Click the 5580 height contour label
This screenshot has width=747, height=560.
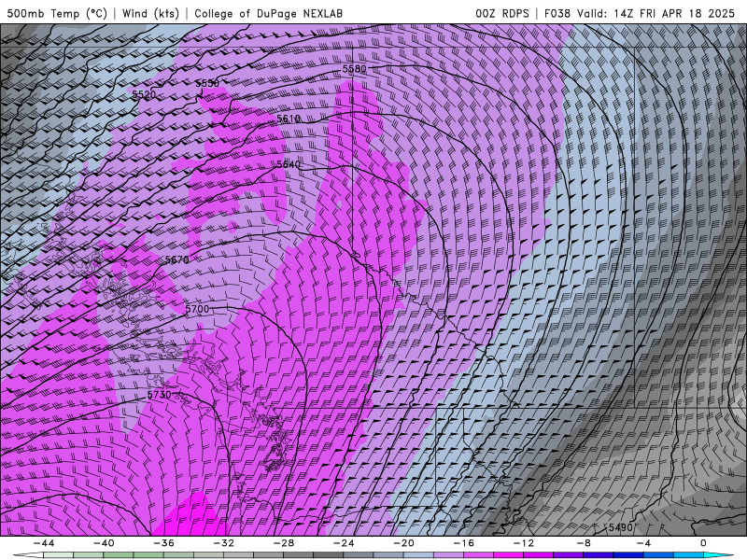pos(355,69)
